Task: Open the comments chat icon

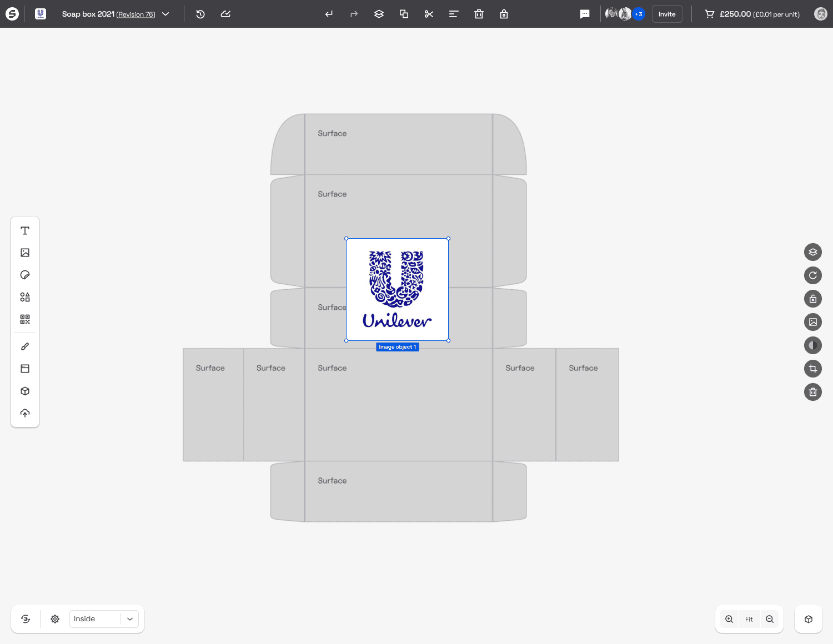Action: point(585,14)
